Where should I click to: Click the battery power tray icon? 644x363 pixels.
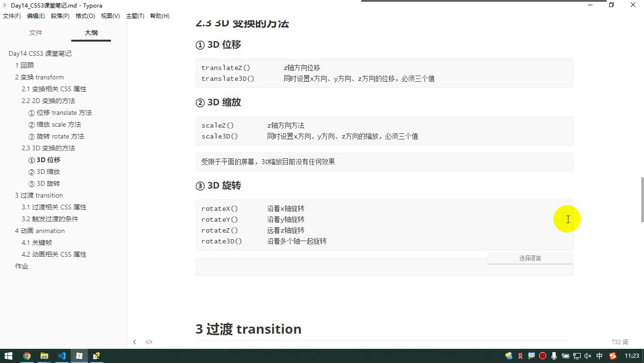[x=566, y=356]
